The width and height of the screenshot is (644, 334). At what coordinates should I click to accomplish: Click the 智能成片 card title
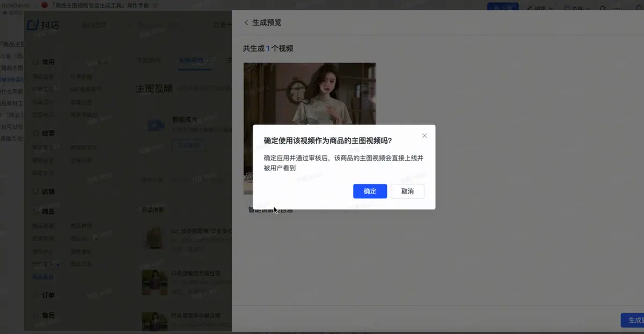point(185,119)
